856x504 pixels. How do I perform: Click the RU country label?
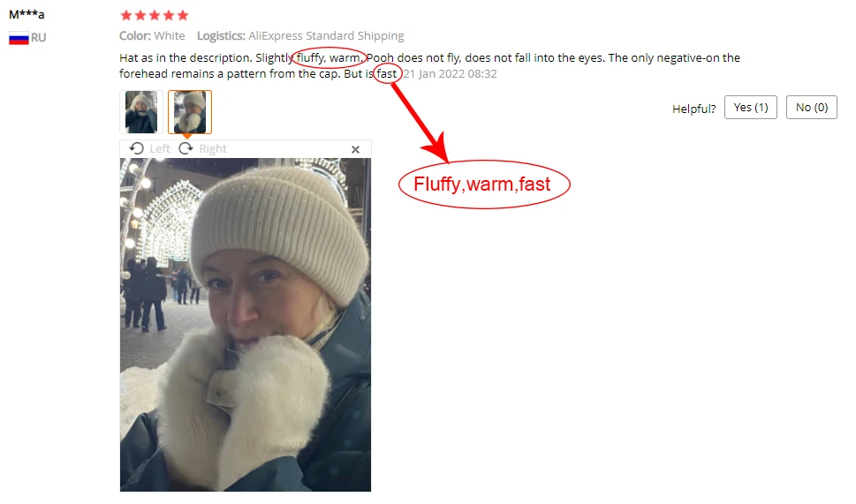[38, 38]
